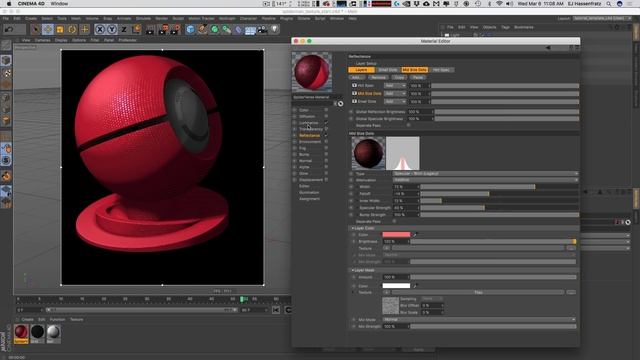Viewport: 640px width, 360px height.
Task: Click the Copy layer button
Action: click(x=399, y=78)
